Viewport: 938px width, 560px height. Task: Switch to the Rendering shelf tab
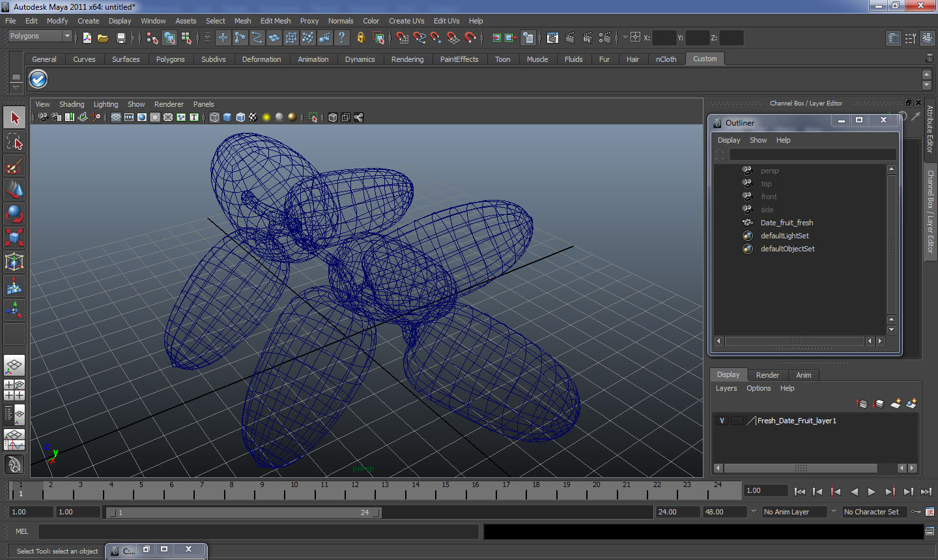[407, 59]
